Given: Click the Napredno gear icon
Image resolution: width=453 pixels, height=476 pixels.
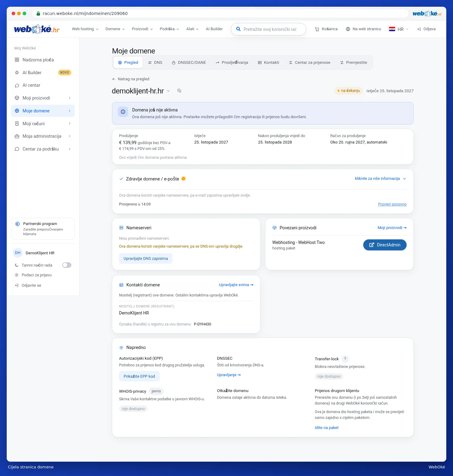Looking at the screenshot, I should [121, 347].
